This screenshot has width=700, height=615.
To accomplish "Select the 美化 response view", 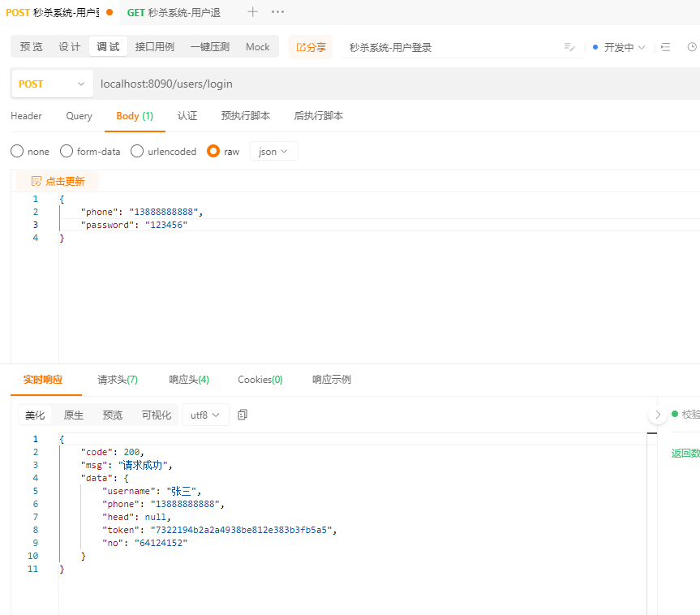I will [x=35, y=415].
